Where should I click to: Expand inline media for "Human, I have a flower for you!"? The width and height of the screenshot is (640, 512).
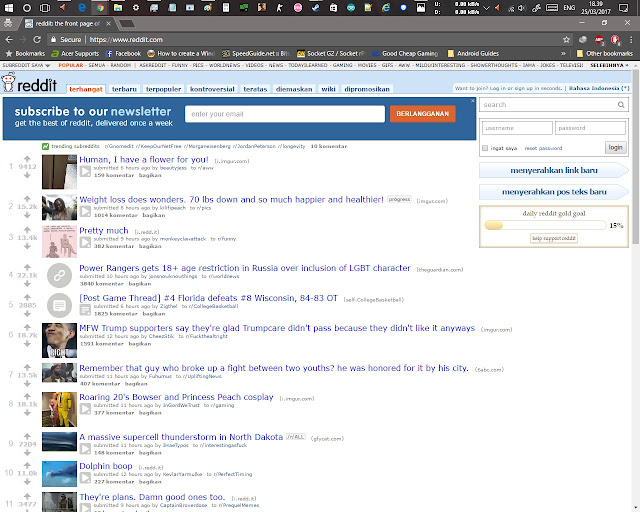coord(85,171)
